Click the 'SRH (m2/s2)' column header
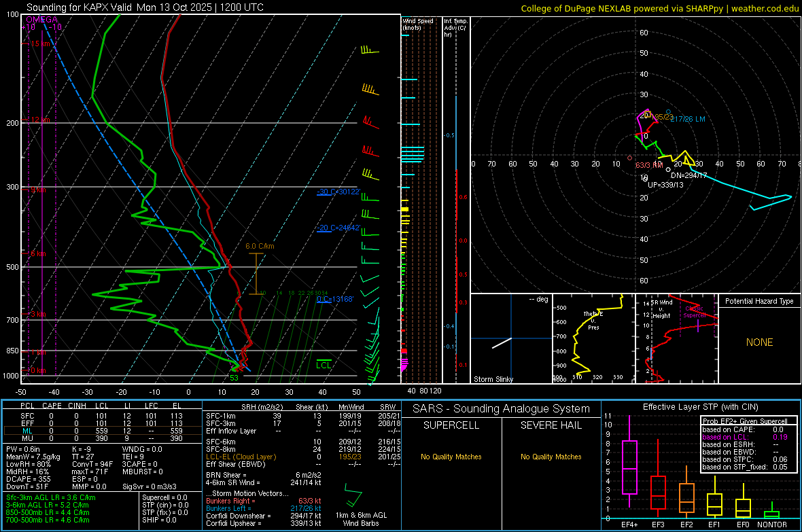Screen dimensions: 802x532 click(262, 407)
